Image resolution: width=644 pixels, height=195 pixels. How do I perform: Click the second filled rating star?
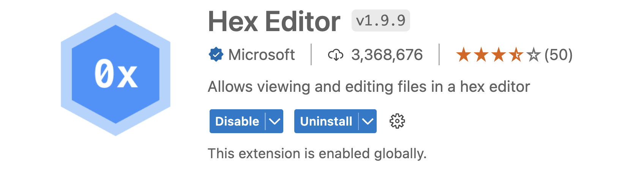tap(481, 55)
